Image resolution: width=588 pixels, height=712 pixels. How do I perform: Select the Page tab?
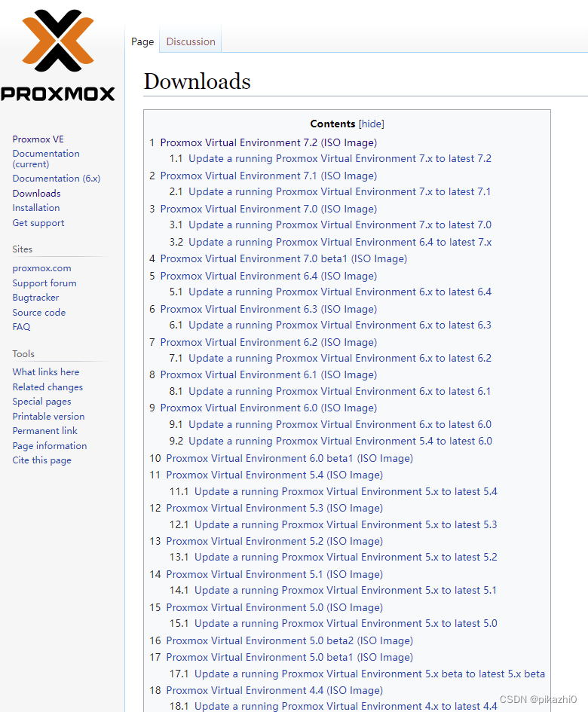click(x=142, y=41)
